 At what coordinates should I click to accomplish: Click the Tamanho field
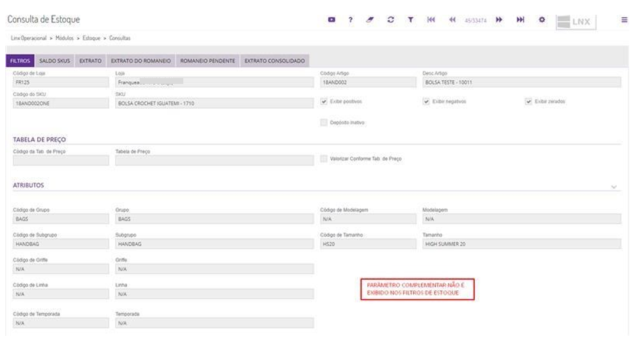coord(522,244)
